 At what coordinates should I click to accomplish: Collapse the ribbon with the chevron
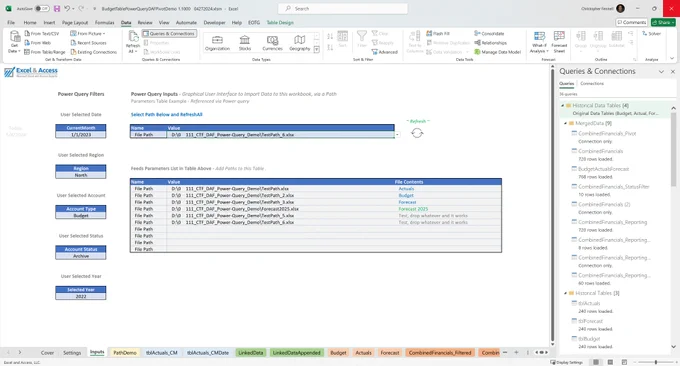click(672, 59)
